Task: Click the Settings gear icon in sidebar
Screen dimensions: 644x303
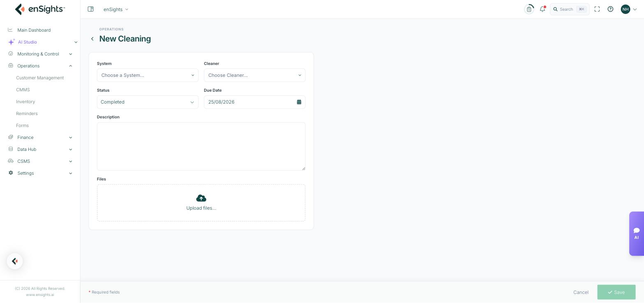Action: (x=11, y=173)
